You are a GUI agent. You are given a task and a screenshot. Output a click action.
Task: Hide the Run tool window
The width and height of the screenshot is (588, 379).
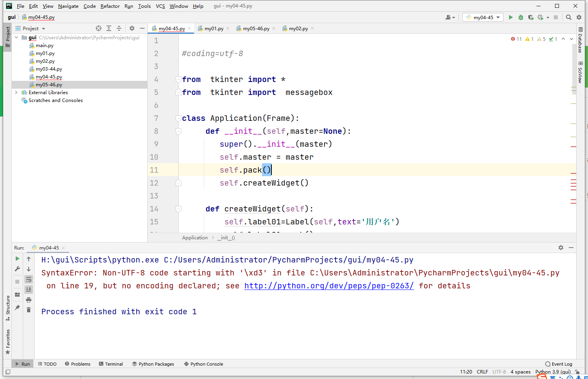coord(571,248)
